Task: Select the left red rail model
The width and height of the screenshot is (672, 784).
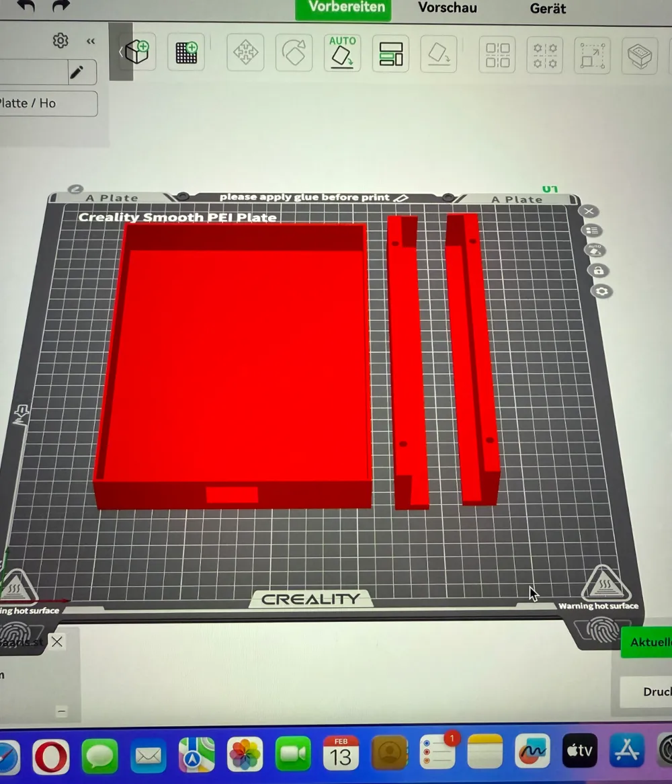Action: [408, 362]
